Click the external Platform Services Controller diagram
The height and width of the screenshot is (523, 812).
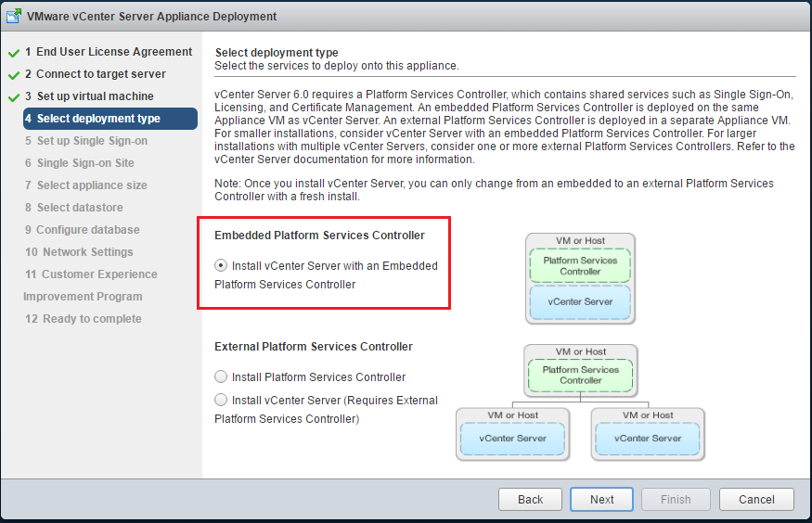(x=581, y=402)
